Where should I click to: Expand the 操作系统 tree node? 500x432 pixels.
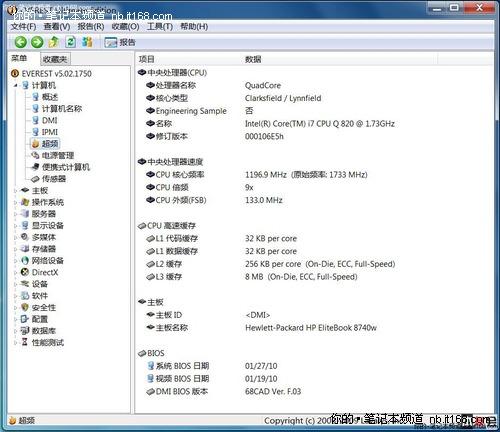tap(15, 202)
